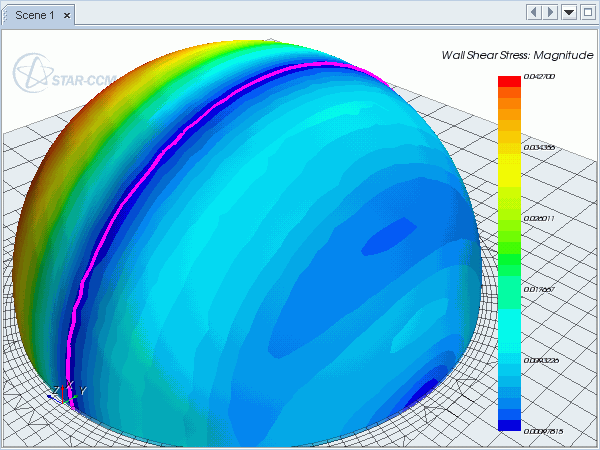Select the Wall Shear Stress: Magnitude title

(516, 55)
